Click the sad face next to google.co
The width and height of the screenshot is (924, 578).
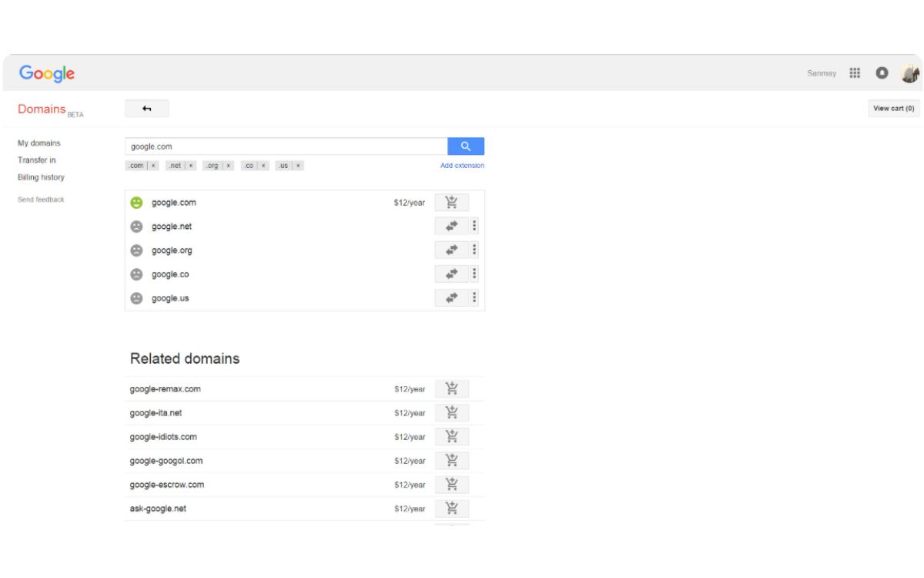[136, 274]
